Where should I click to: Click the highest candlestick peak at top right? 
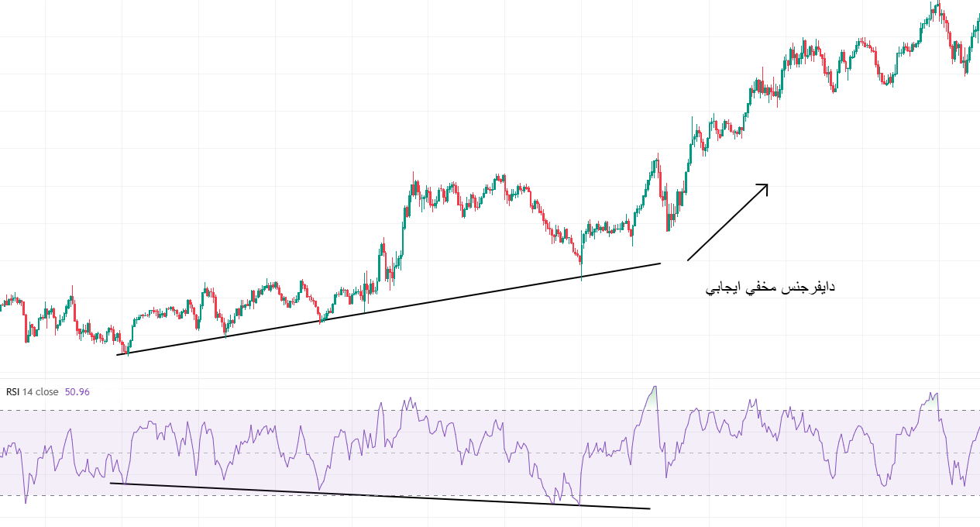[937, 5]
